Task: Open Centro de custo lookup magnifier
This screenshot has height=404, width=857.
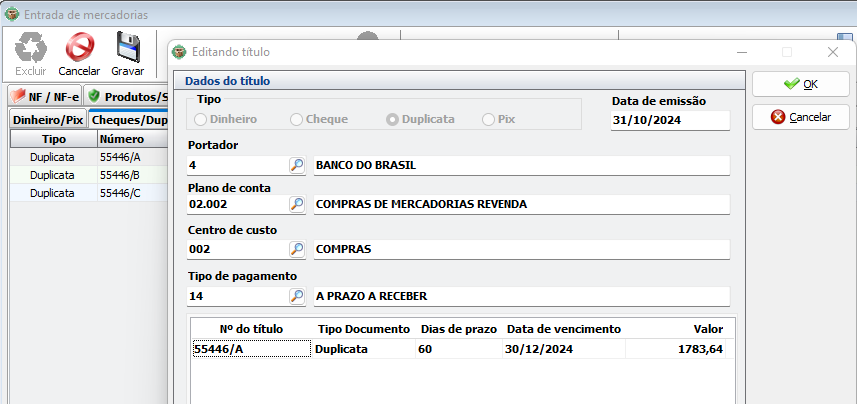Action: click(x=297, y=249)
